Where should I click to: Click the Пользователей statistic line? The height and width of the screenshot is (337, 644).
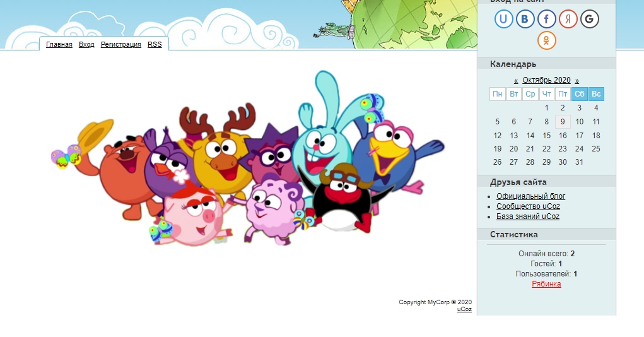coord(546,274)
